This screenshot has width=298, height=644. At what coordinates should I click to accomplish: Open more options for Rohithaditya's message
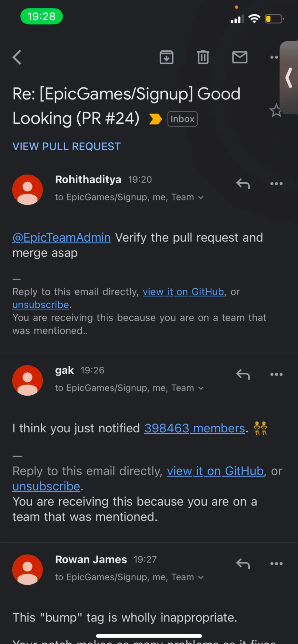coord(276,184)
